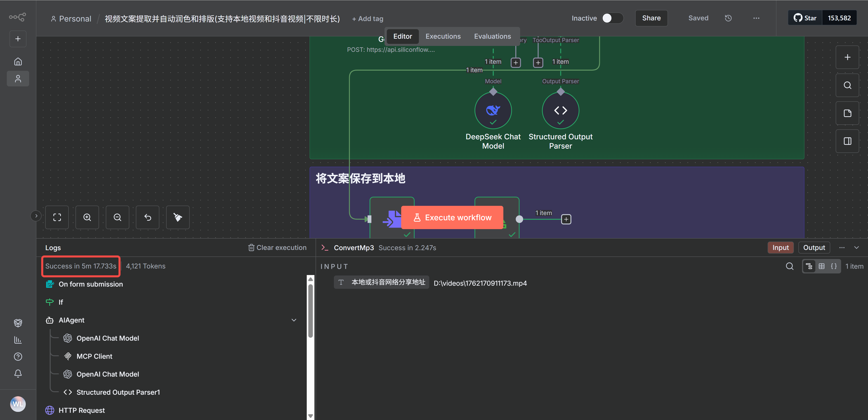Viewport: 868px width, 420px height.
Task: Open the notifications bell in sidebar
Action: tap(18, 373)
